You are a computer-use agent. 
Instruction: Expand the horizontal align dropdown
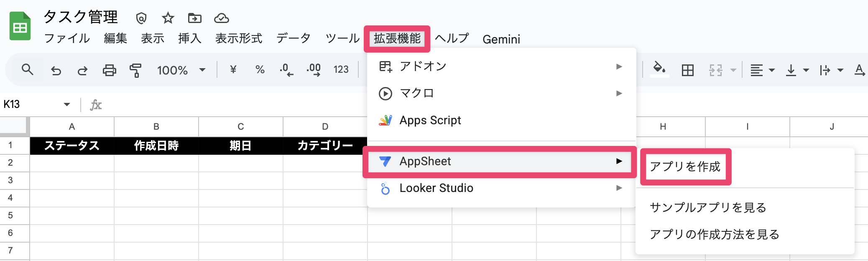(x=762, y=70)
